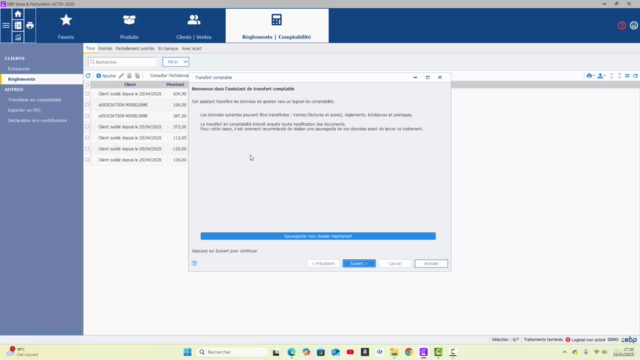Open Transférer en comptabilité in the sidebar
The image size is (640, 360).
[35, 100]
